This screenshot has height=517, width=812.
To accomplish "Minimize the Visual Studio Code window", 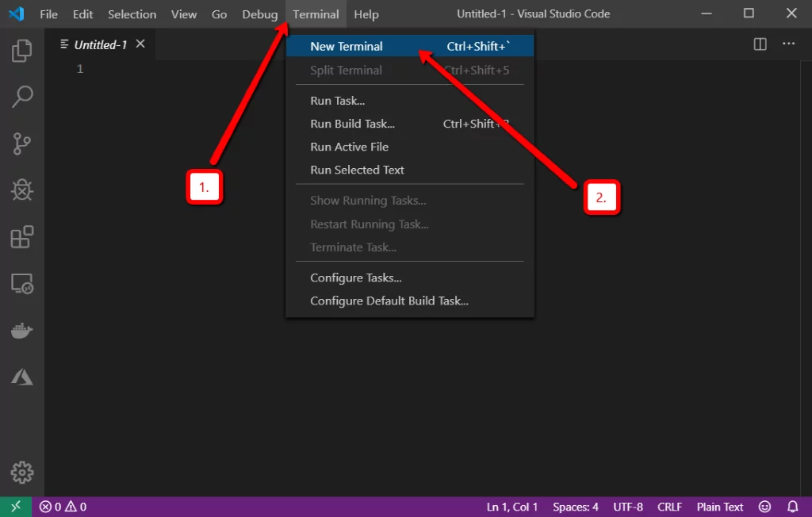I will click(x=707, y=13).
